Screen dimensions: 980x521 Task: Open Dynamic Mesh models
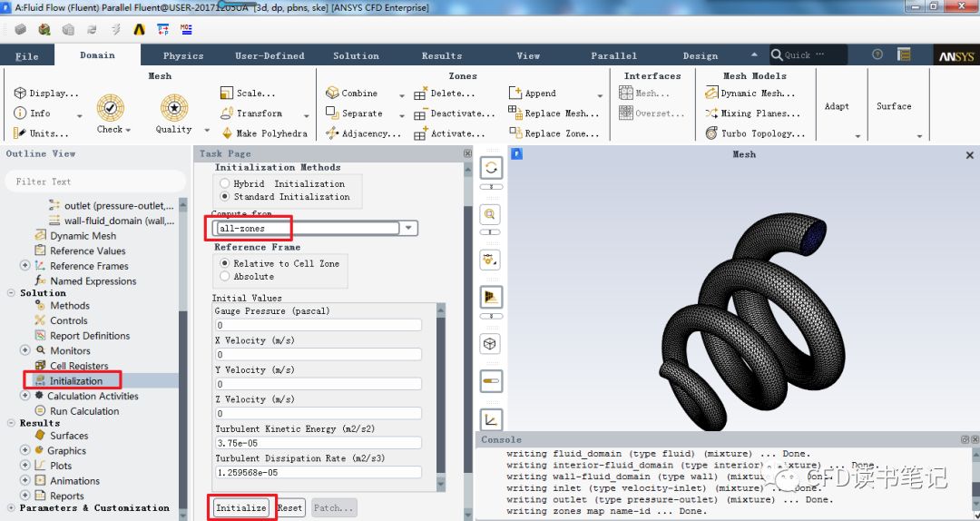click(712, 93)
